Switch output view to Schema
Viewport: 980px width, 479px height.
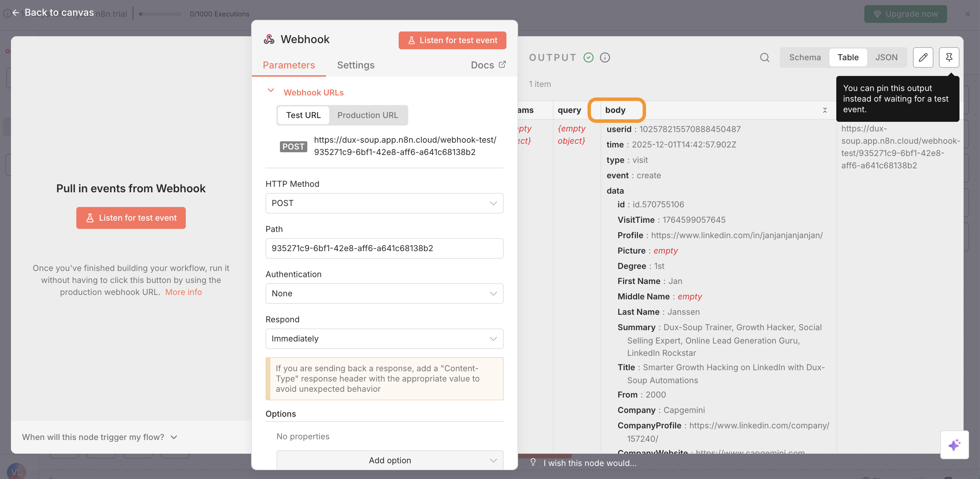click(x=804, y=57)
